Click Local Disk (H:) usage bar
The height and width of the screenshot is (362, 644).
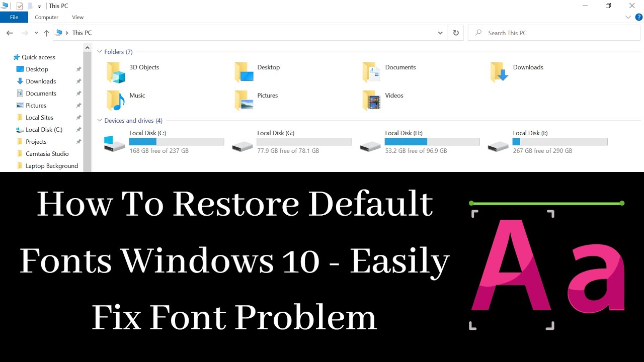(432, 142)
